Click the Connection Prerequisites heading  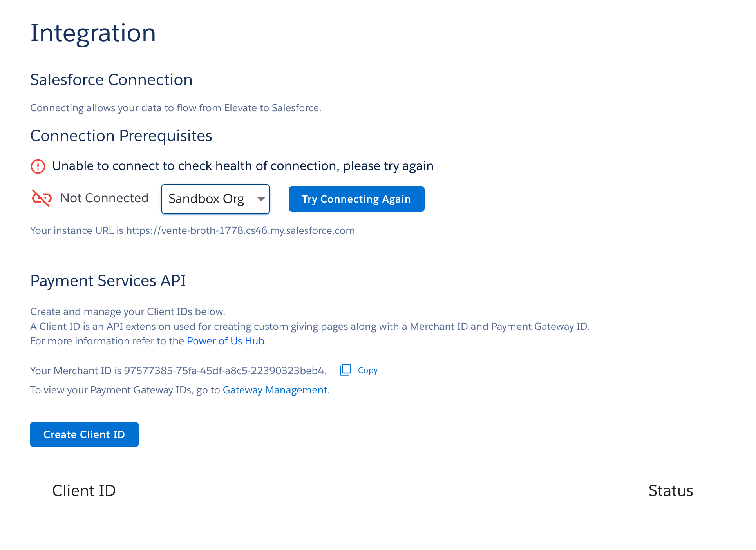tap(121, 136)
